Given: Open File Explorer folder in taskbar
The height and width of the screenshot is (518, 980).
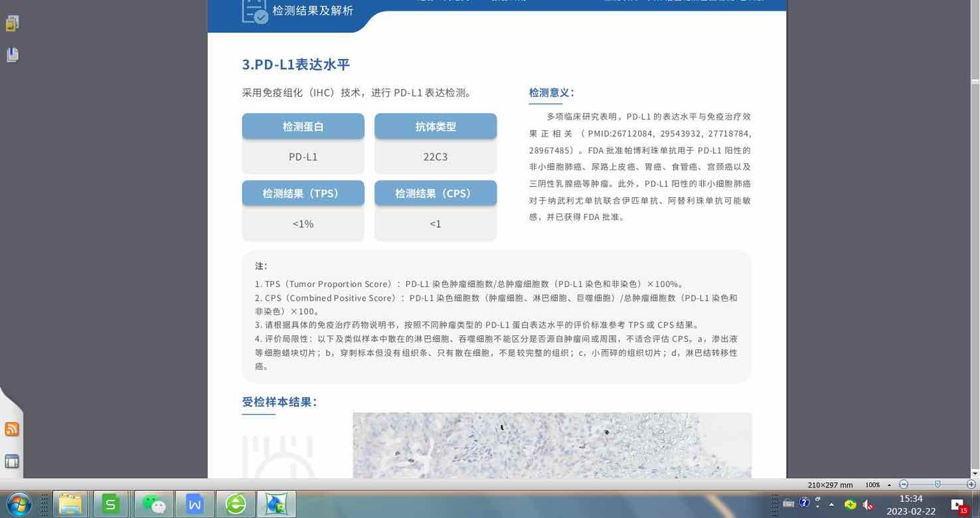Looking at the screenshot, I should coord(70,505).
